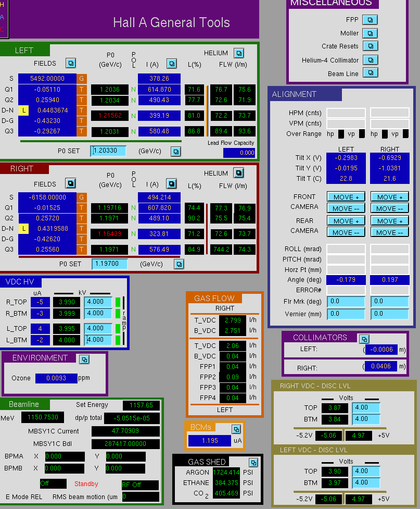Click the RIGHT D-N P0 value 1.16439
Viewport: 420px width, 509px height.
tap(110, 234)
